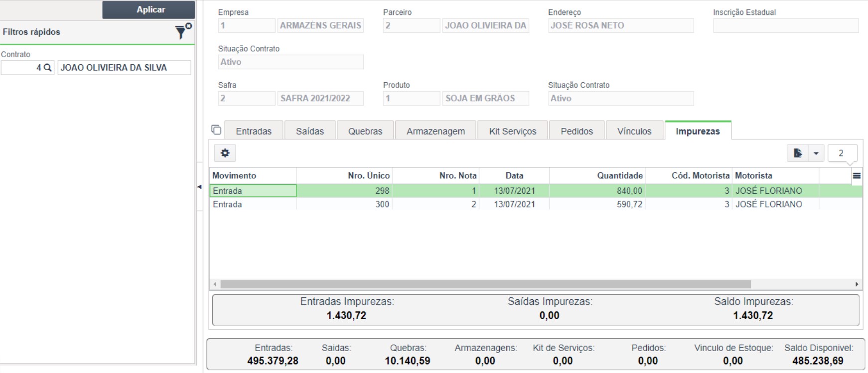868x373 pixels.
Task: Collapse the left filter panel arrow
Action: (x=199, y=187)
